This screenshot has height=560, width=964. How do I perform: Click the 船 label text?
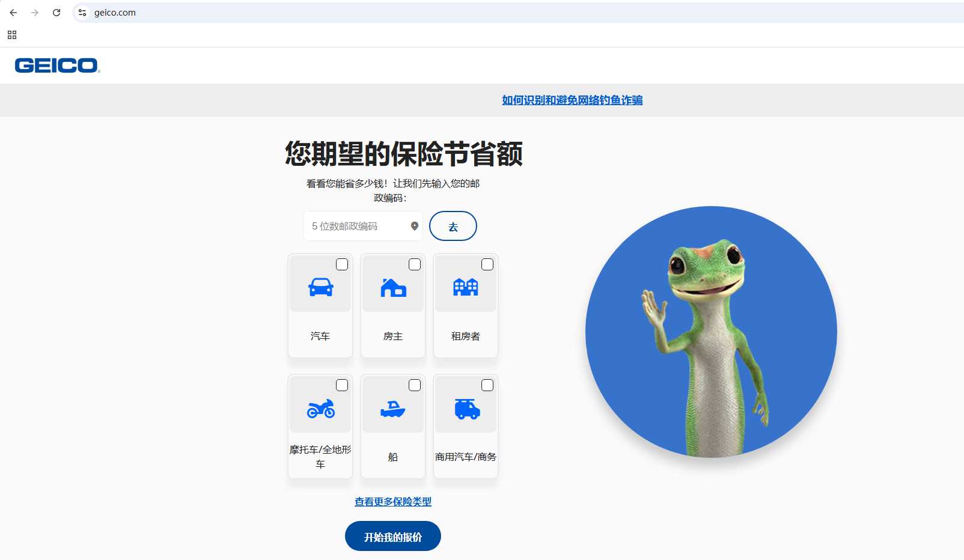point(393,457)
